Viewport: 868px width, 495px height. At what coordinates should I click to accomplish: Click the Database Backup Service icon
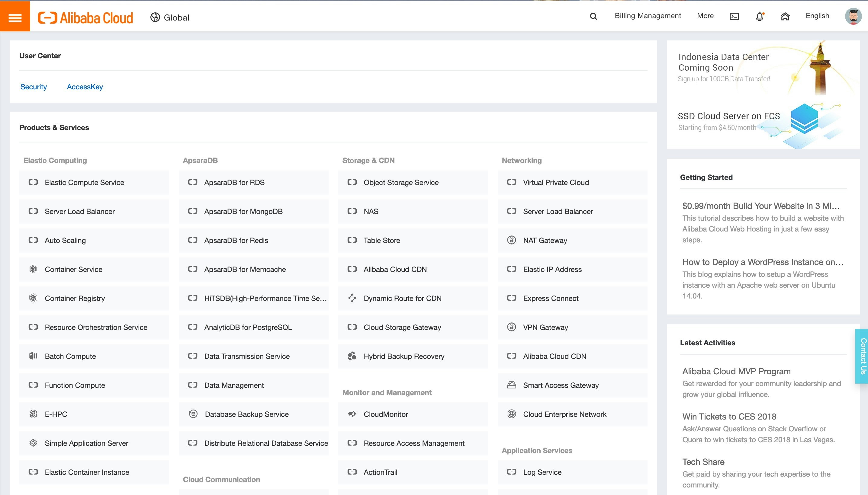click(x=193, y=414)
